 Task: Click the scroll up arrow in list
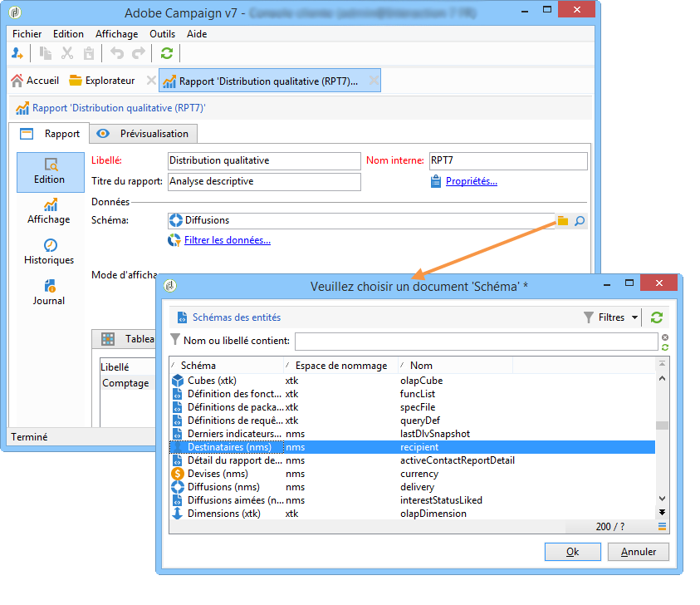pos(662,378)
